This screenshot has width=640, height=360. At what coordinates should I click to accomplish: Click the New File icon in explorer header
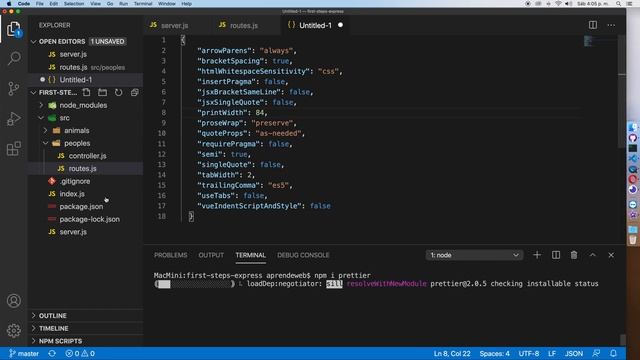(x=86, y=93)
